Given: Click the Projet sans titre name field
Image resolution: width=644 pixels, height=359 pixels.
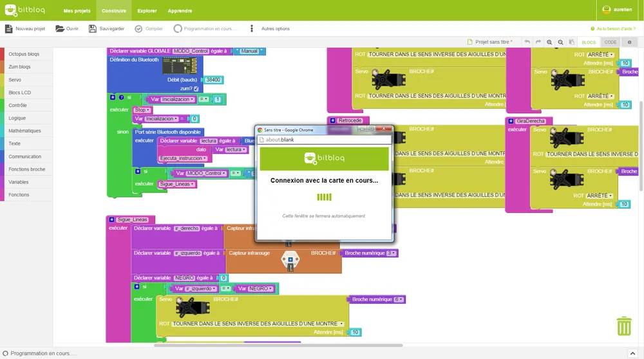Looking at the screenshot, I should (493, 42).
